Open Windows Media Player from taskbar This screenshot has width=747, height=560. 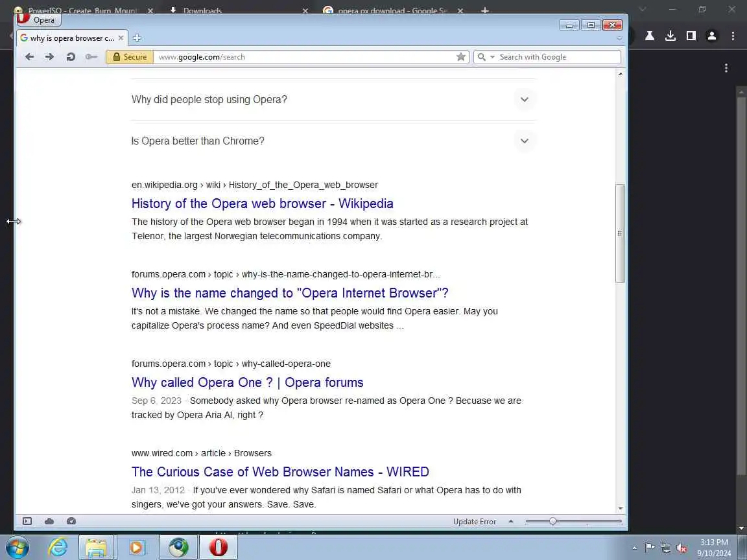(x=137, y=547)
